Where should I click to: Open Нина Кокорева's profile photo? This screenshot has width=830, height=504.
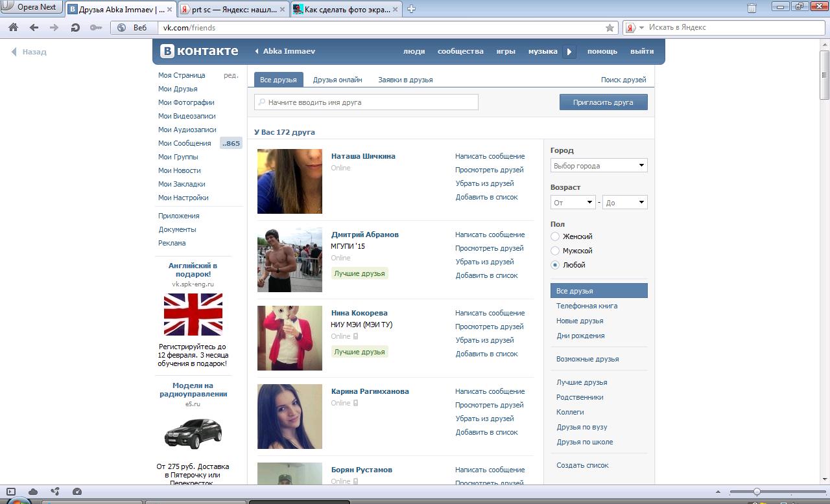click(290, 338)
